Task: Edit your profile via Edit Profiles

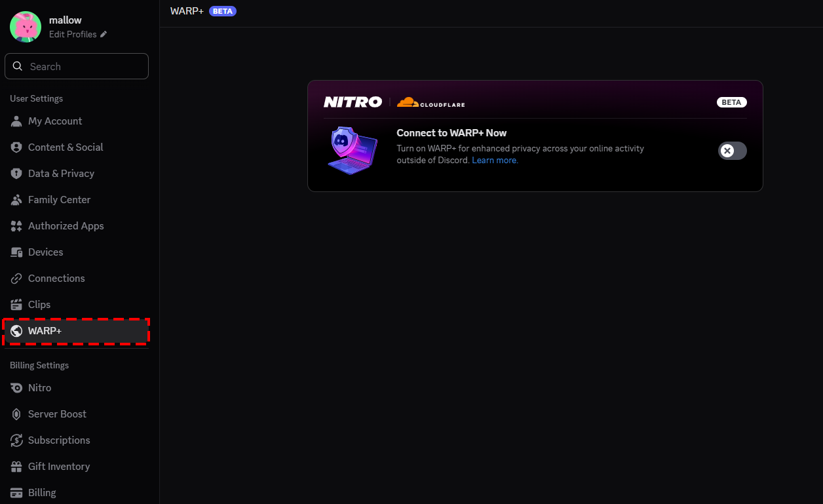Action: click(x=73, y=34)
